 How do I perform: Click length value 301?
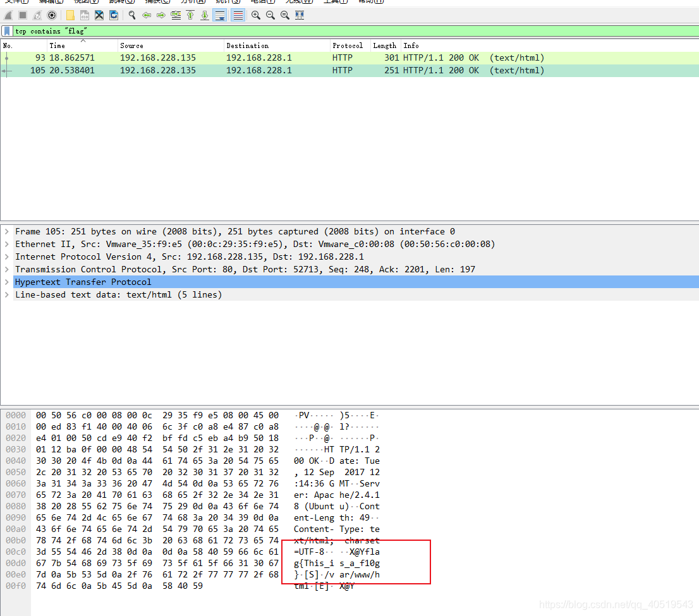[x=391, y=58]
